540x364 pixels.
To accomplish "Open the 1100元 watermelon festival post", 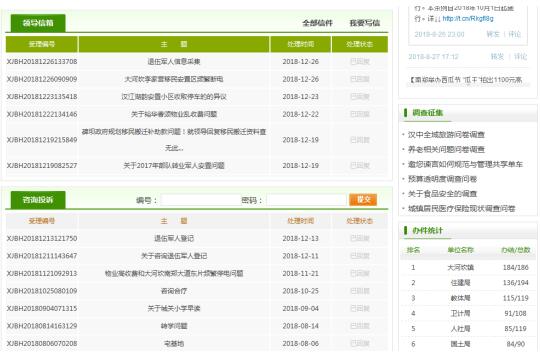I will pos(466,80).
